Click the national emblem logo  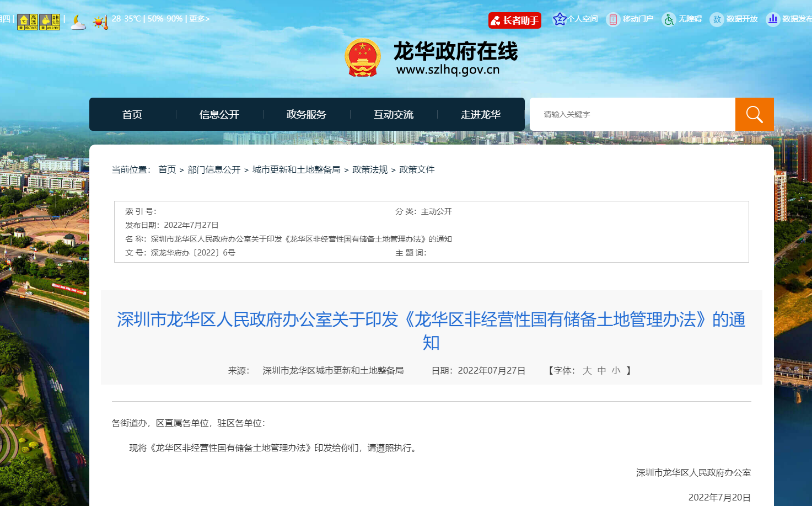pos(362,57)
